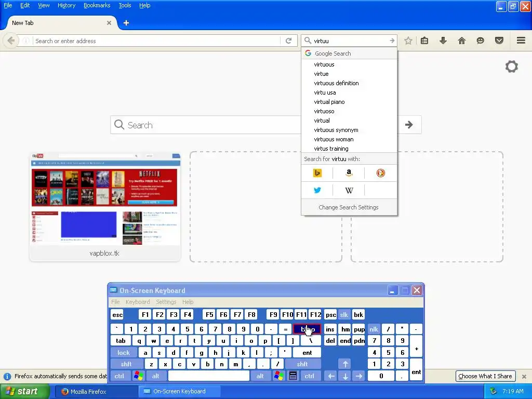
Task: Search virtuu with DuckDuckGo icon
Action: point(381,173)
